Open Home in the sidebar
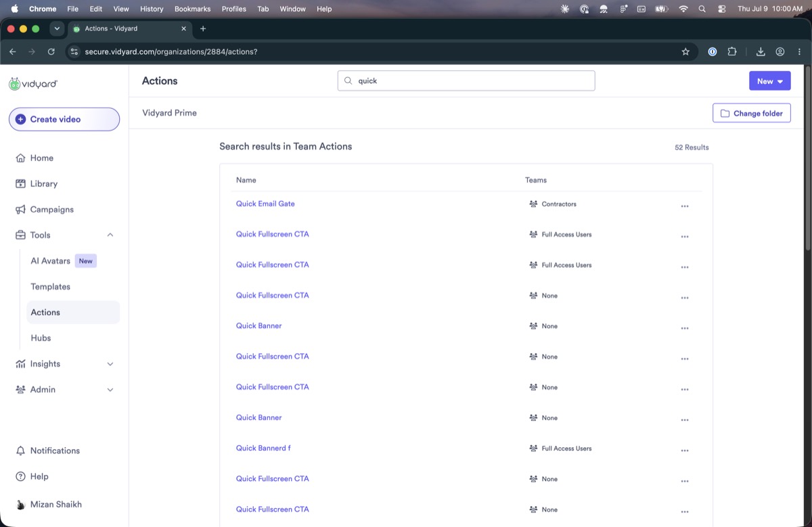 (41, 158)
